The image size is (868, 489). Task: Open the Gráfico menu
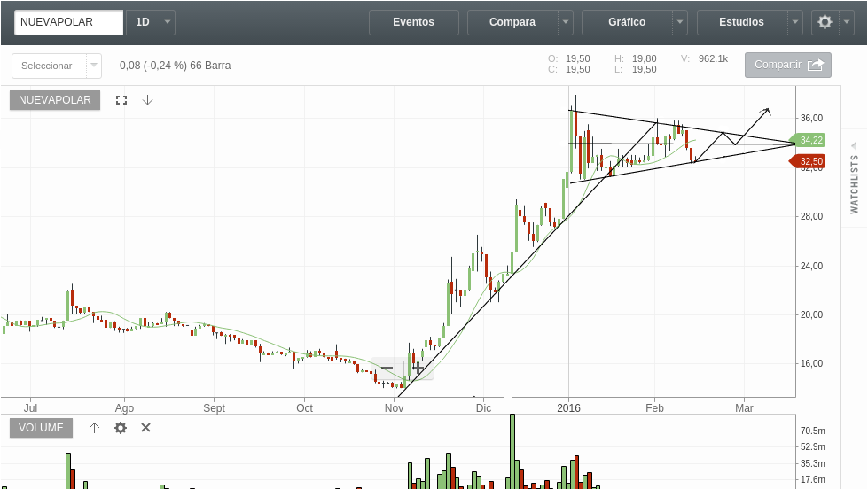tap(627, 22)
